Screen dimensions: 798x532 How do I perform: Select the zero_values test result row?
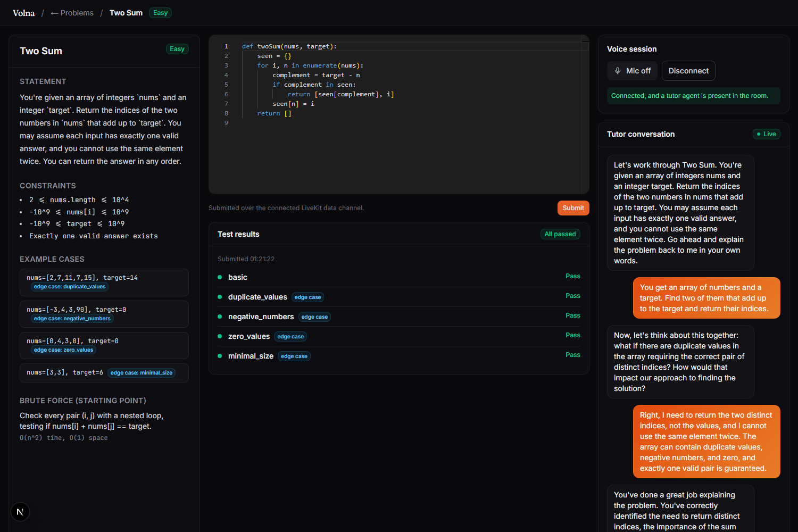[399, 336]
